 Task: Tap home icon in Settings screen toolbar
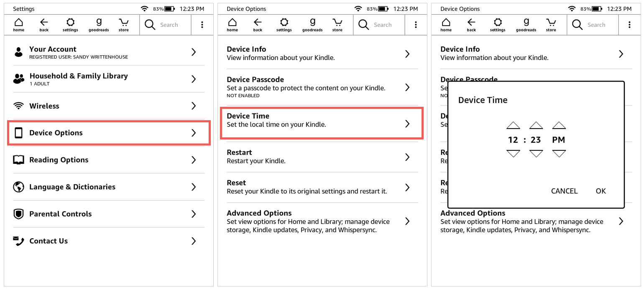click(18, 25)
